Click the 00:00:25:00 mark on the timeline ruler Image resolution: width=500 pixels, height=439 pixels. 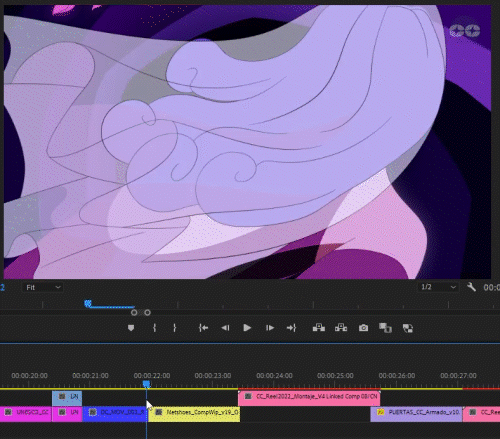click(335, 376)
